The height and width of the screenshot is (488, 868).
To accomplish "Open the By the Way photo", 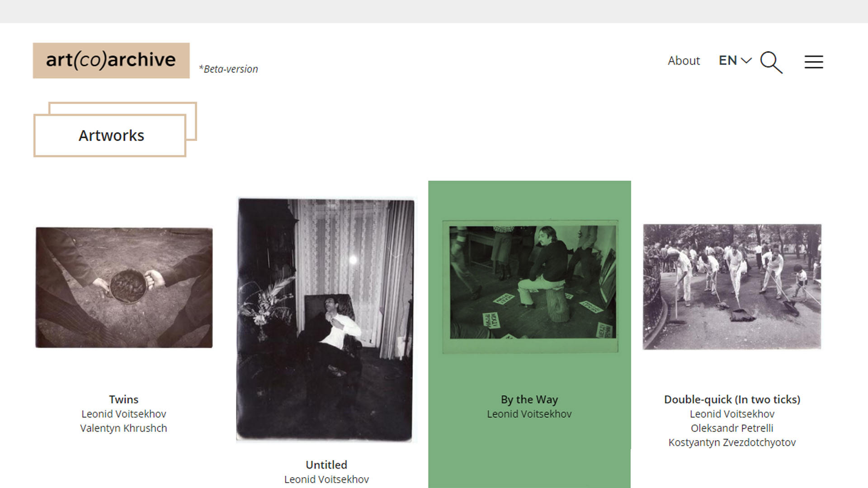I will coord(530,286).
